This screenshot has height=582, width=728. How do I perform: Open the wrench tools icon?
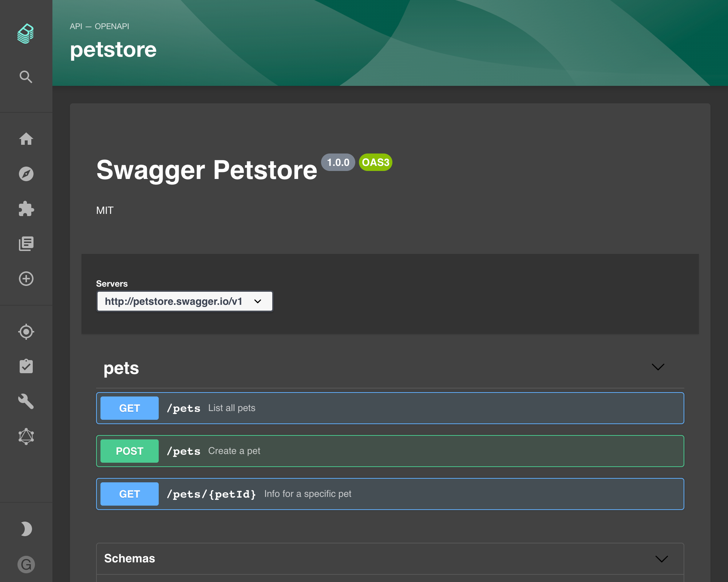26,401
